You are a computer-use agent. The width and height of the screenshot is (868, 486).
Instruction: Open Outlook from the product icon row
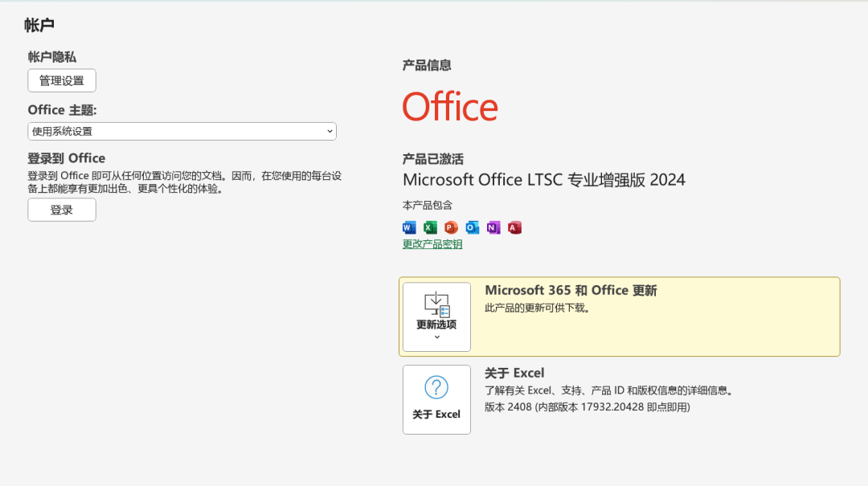(472, 227)
